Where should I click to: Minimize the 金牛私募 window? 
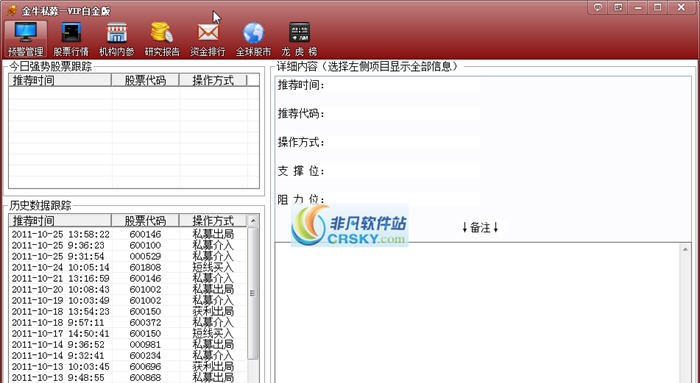tap(639, 7)
